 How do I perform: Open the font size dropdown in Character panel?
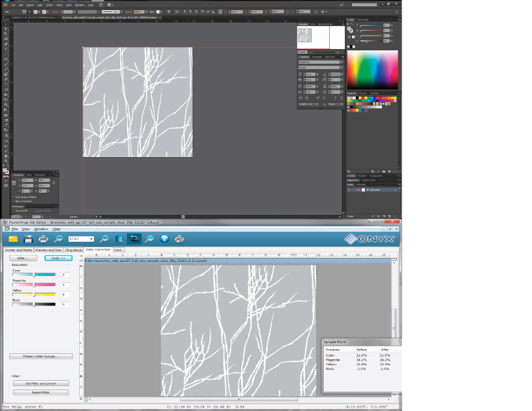317,74
